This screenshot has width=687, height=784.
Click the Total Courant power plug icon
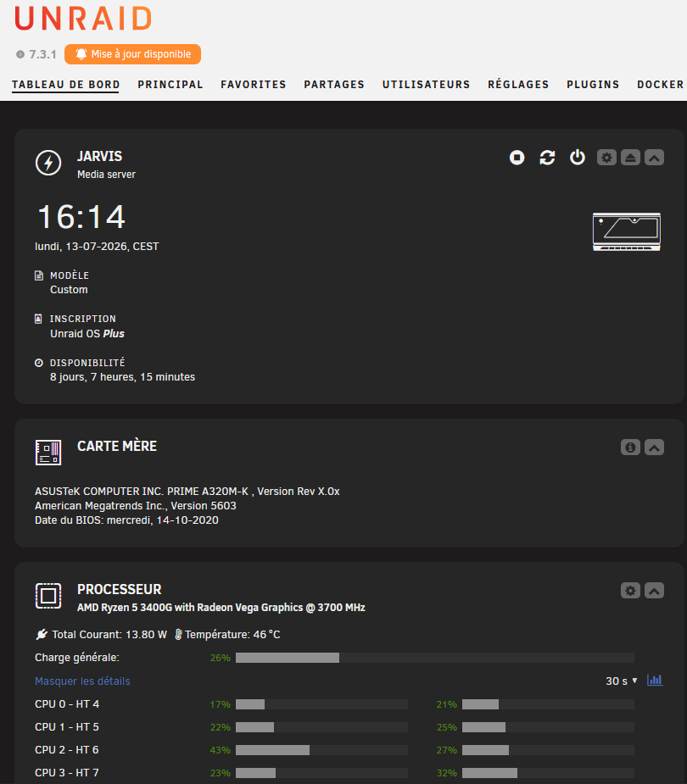point(42,635)
